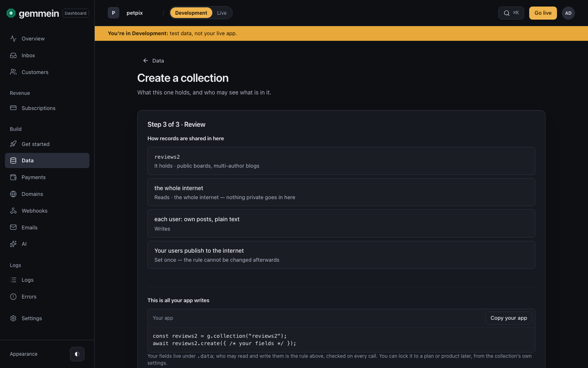Open the AD account avatar menu
The image size is (588, 368).
[568, 13]
